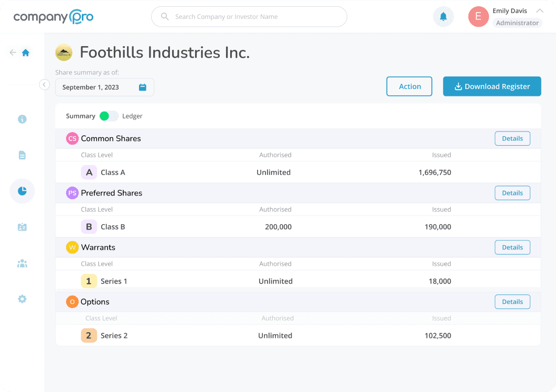The height and width of the screenshot is (392, 556).
Task: Click the calendar icon in date field
Action: pyautogui.click(x=142, y=88)
